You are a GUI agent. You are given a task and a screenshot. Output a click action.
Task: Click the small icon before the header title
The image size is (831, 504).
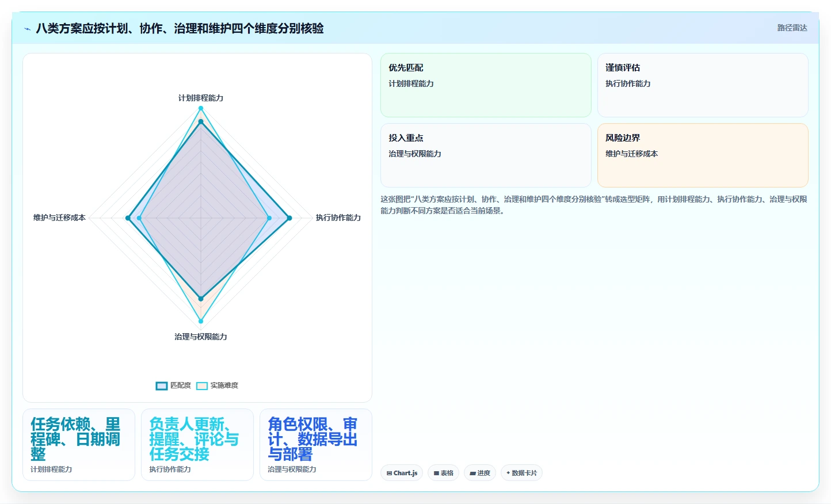click(27, 29)
